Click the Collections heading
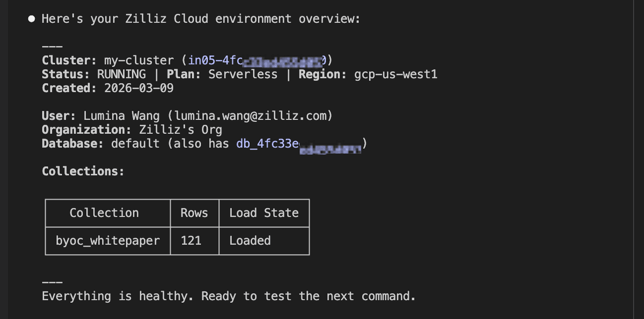This screenshot has width=644, height=319. [x=83, y=171]
